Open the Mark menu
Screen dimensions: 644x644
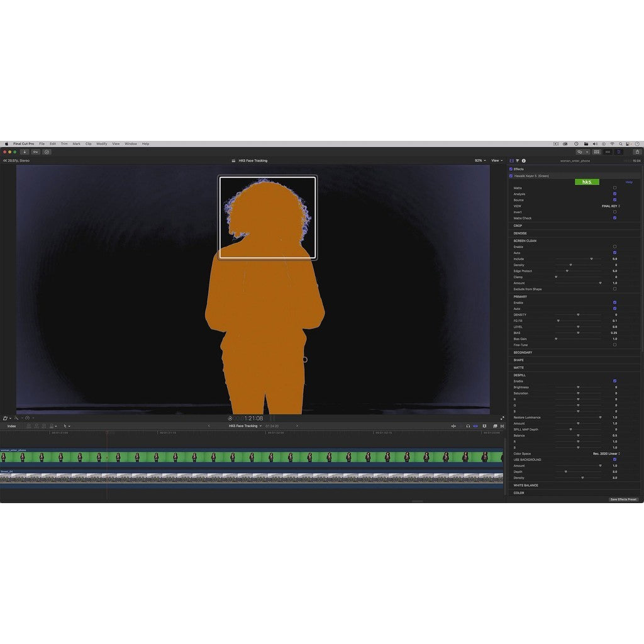76,144
